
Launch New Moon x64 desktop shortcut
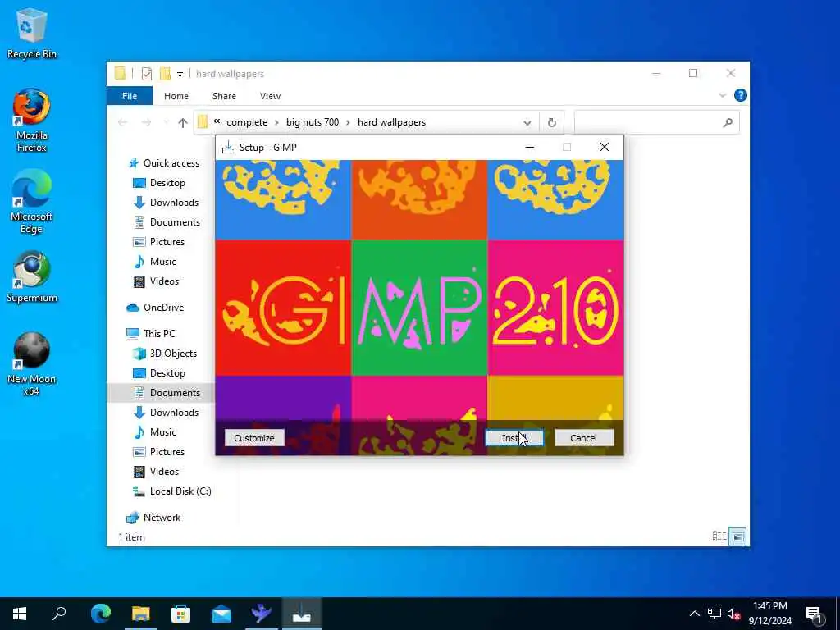point(32,364)
